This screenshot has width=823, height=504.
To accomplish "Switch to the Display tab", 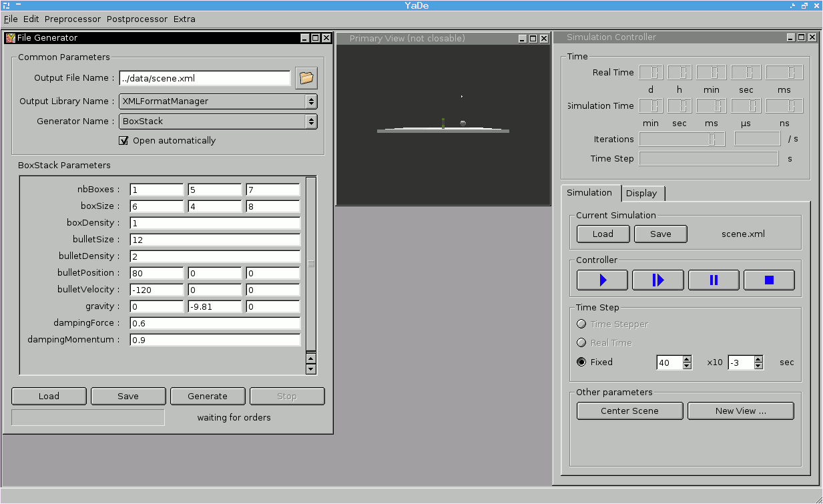I will click(641, 194).
